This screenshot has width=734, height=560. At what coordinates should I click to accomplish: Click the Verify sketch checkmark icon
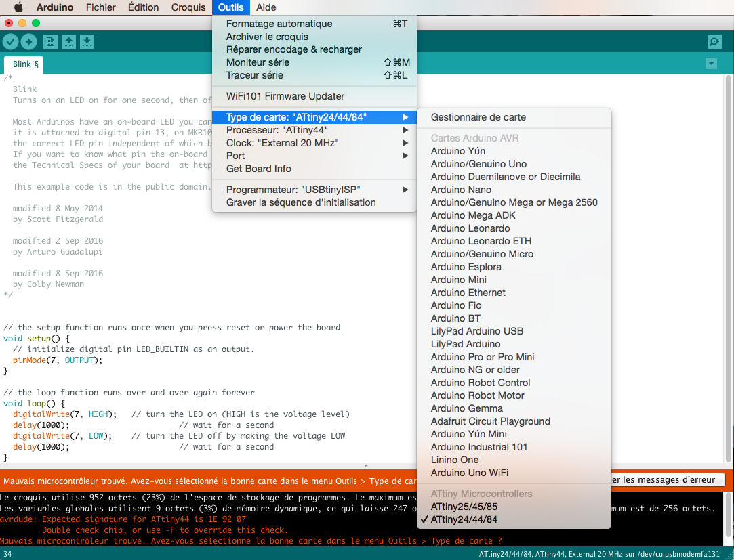[10, 41]
